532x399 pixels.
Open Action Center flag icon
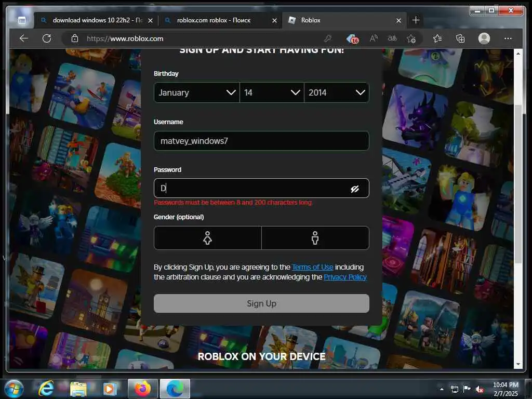pyautogui.click(x=467, y=389)
